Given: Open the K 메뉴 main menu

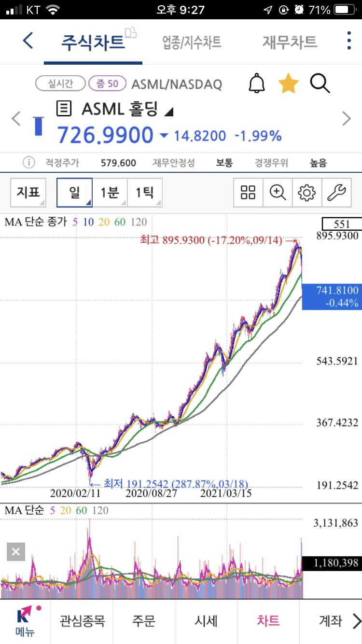Looking at the screenshot, I should [x=25, y=622].
